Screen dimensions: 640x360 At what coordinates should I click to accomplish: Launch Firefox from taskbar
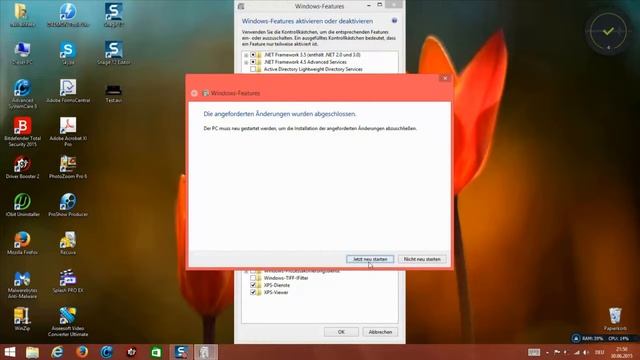82,352
